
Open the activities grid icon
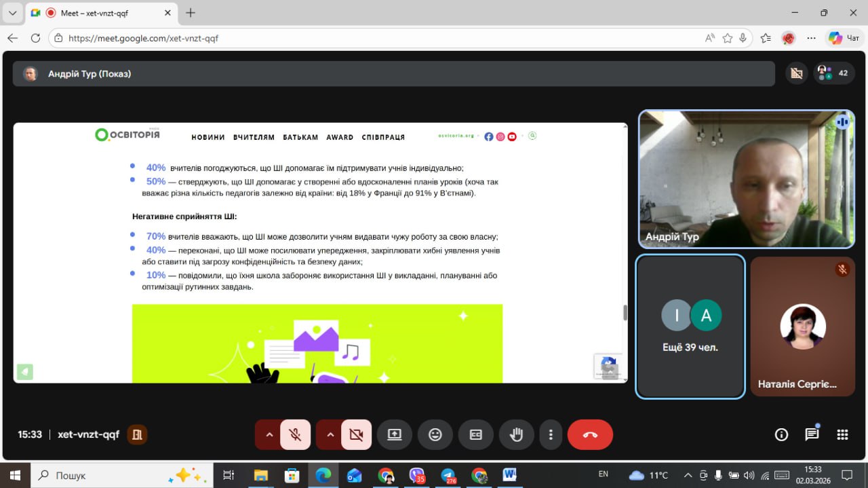842,435
